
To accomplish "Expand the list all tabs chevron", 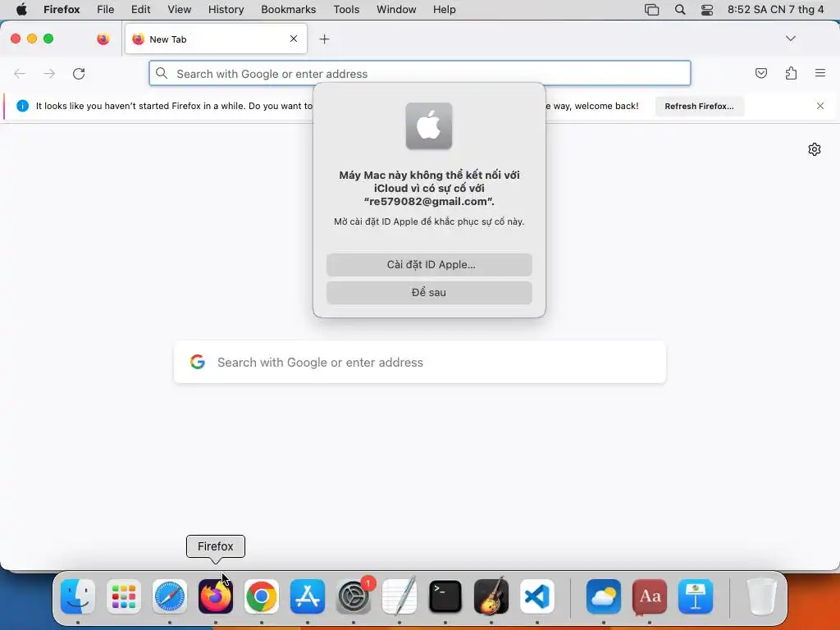I will tap(790, 39).
